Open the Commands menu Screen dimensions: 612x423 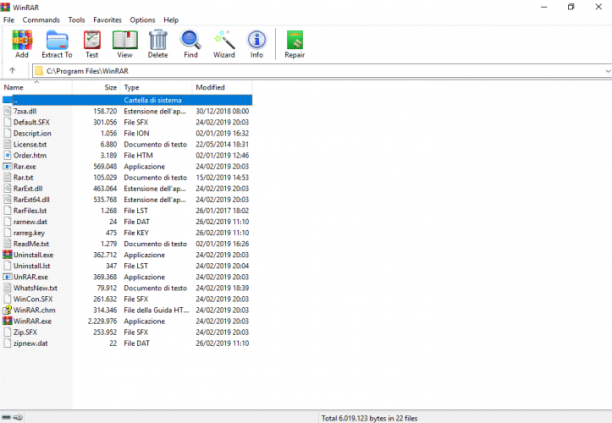[x=41, y=20]
